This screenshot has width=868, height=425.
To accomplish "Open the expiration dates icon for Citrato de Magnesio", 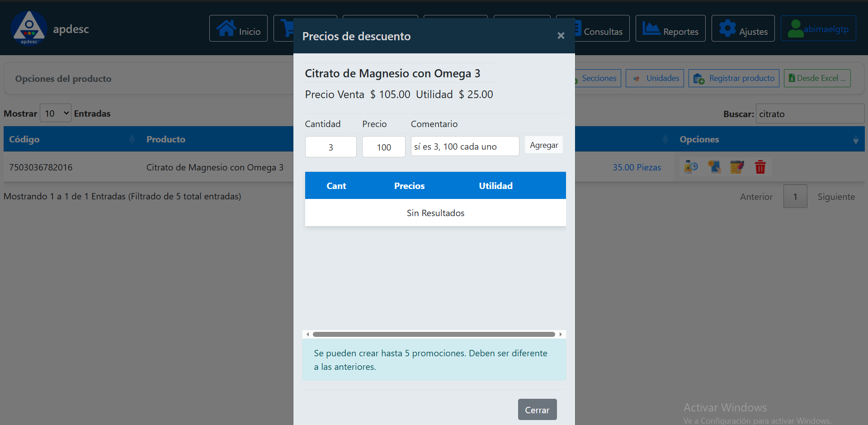I will click(x=691, y=167).
